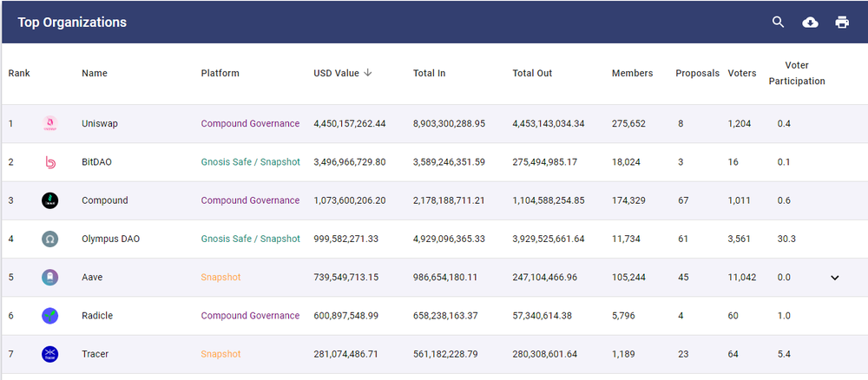Open Aave's Snapshot platform link
The image size is (868, 380).
coord(220,277)
